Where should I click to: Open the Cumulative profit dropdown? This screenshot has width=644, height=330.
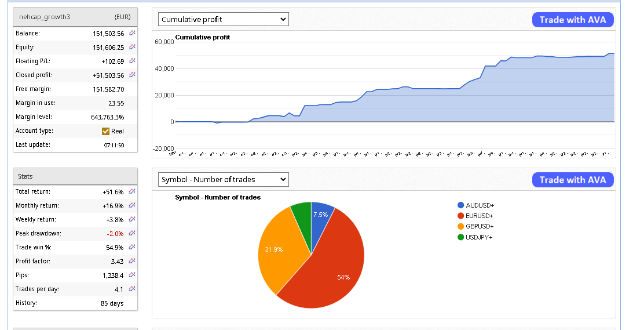(x=223, y=19)
